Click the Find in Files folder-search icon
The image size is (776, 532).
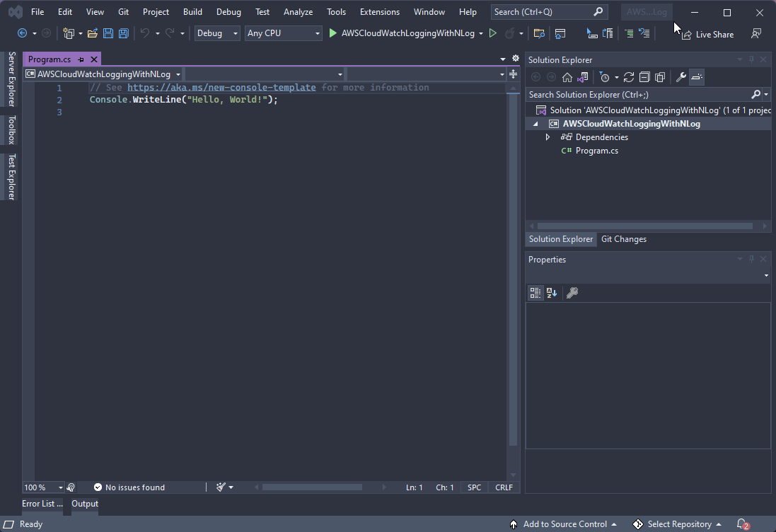coord(539,33)
